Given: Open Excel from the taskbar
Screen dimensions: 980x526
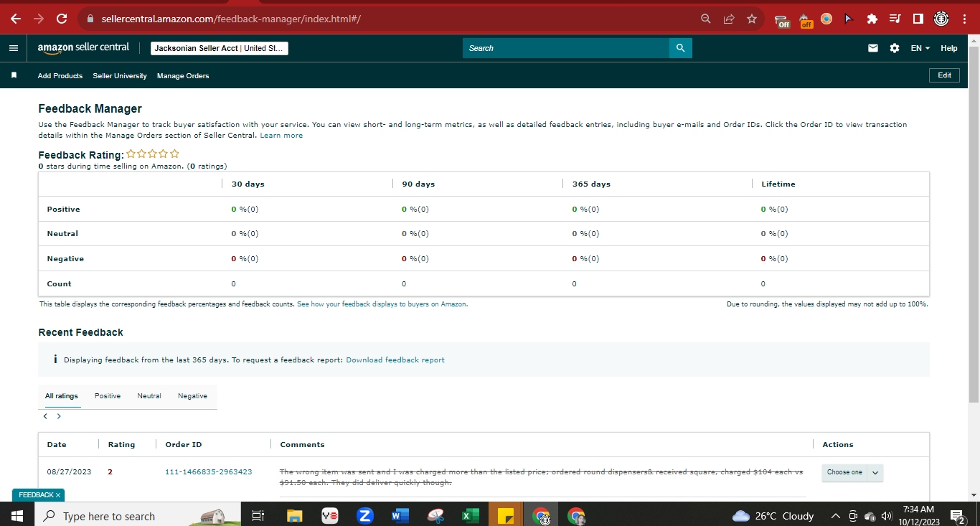Looking at the screenshot, I should [470, 515].
